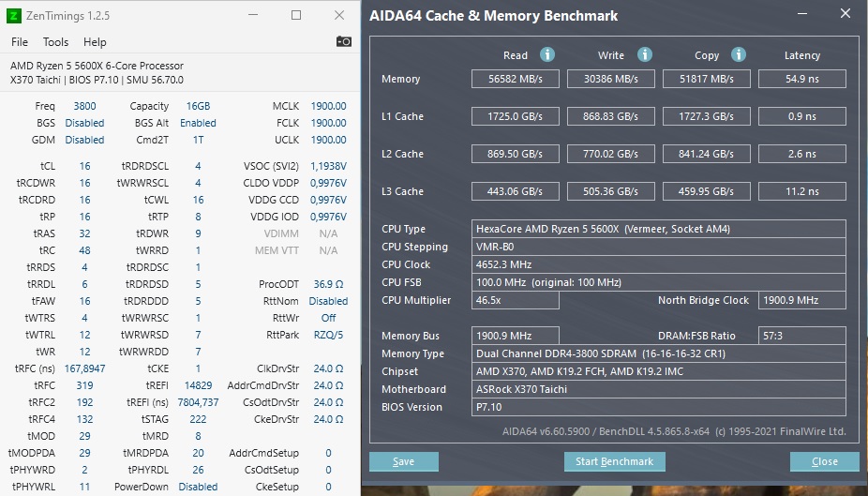Click the tSTAG value 222

pyautogui.click(x=198, y=419)
